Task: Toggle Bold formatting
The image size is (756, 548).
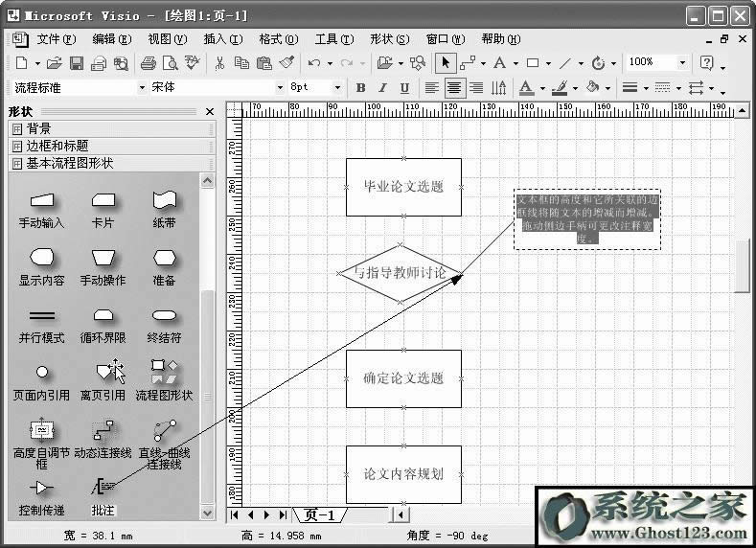Action: (x=360, y=88)
